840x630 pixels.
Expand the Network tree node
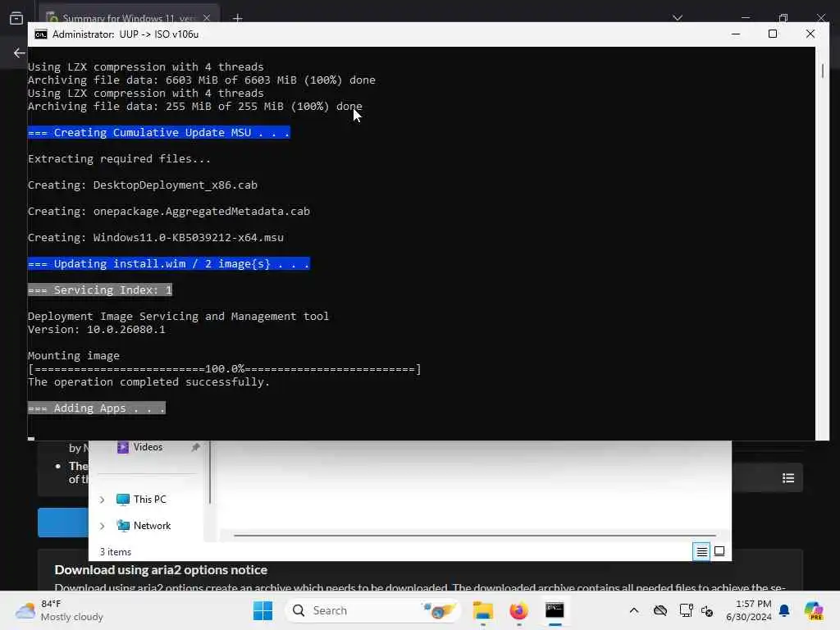[102, 526]
